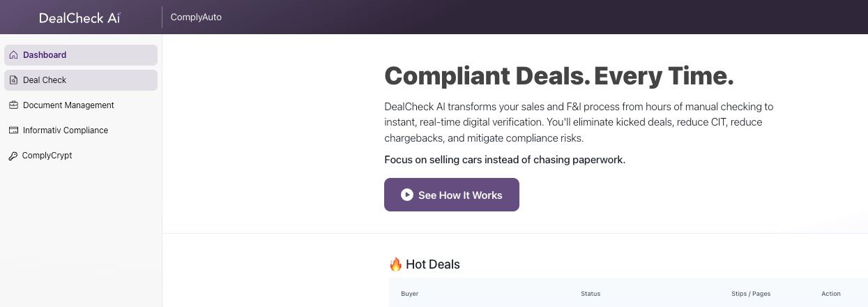This screenshot has height=307, width=868.
Task: Click the play icon in See How It Works
Action: coord(407,195)
